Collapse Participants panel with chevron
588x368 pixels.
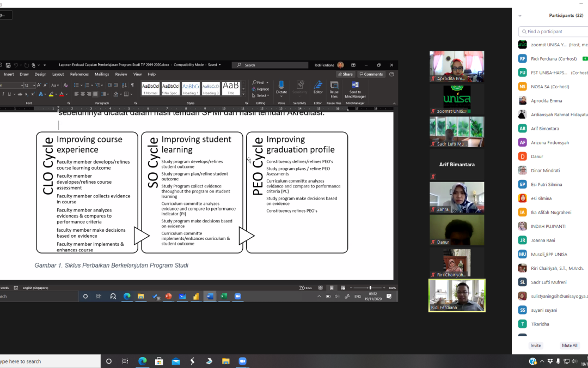coord(520,16)
